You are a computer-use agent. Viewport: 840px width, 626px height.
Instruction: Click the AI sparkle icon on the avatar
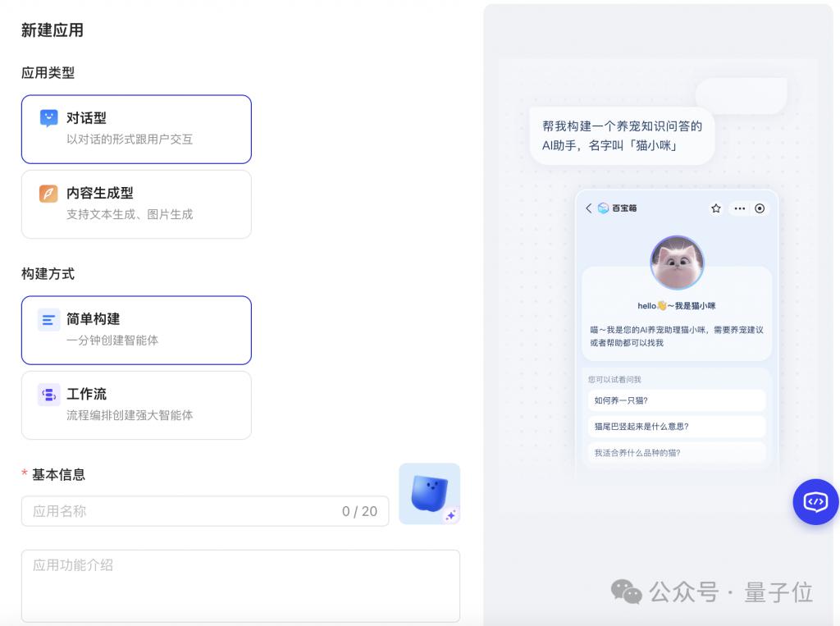[x=451, y=515]
